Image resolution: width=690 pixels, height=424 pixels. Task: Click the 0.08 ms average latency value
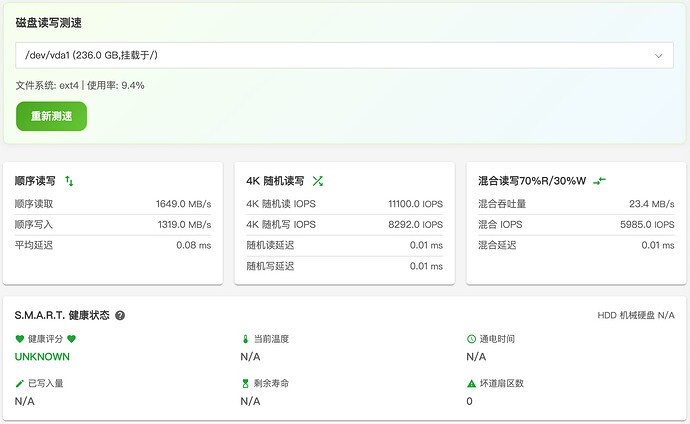click(x=194, y=245)
